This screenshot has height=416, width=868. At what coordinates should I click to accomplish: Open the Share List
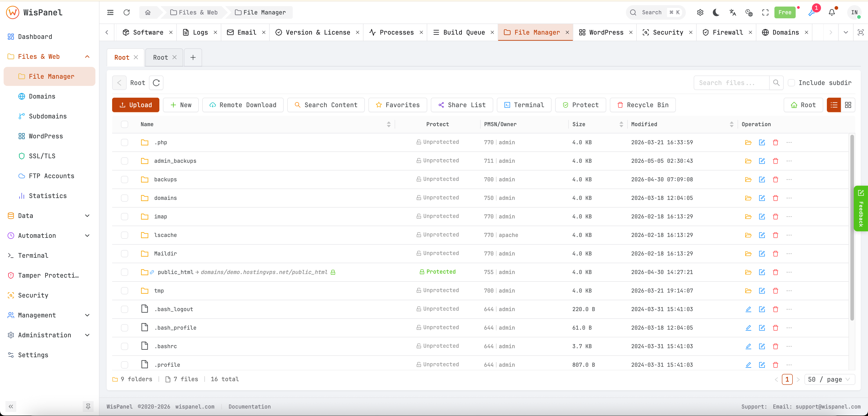click(462, 105)
